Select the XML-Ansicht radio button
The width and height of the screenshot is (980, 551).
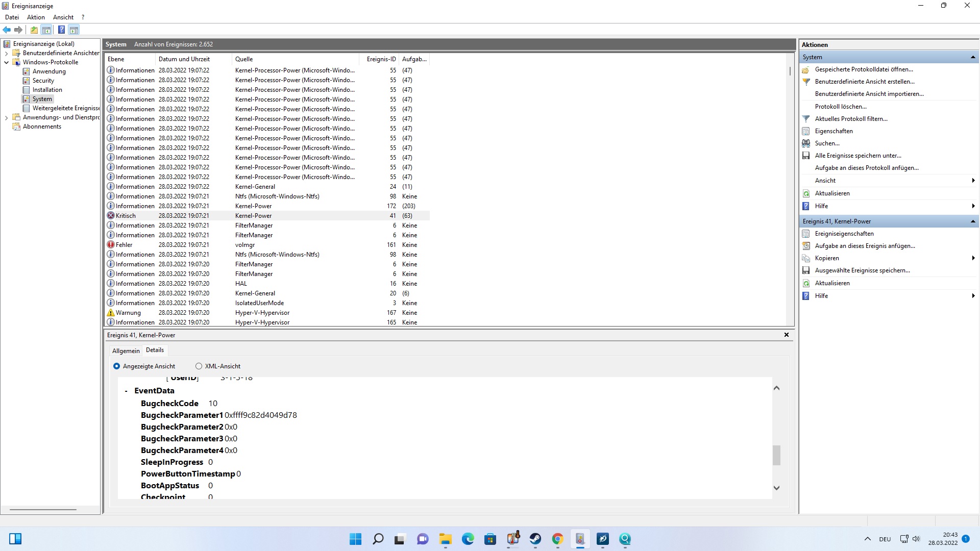pos(199,366)
